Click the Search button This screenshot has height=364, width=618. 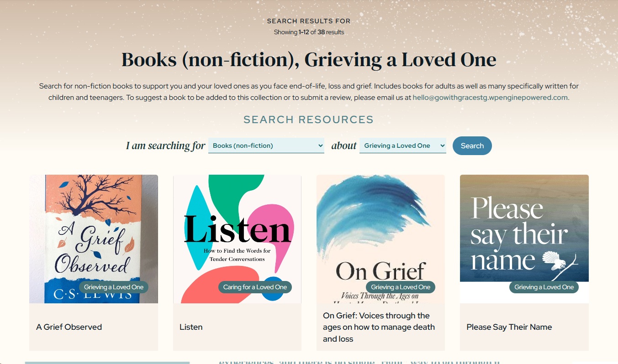[472, 146]
